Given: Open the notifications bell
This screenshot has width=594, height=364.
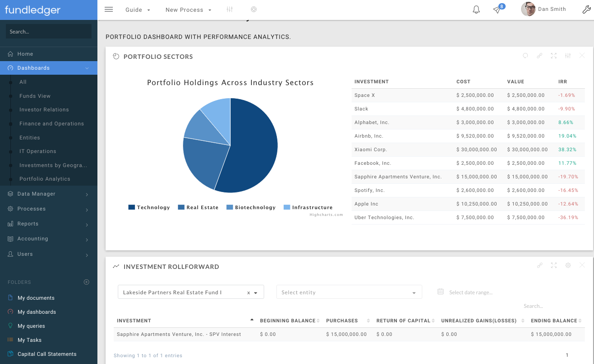Looking at the screenshot, I should coord(476,10).
